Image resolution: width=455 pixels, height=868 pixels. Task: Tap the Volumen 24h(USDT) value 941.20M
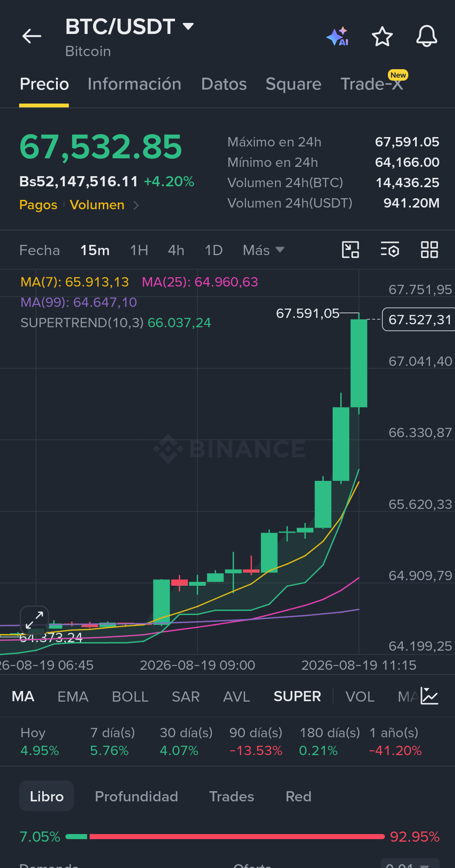pyautogui.click(x=411, y=203)
